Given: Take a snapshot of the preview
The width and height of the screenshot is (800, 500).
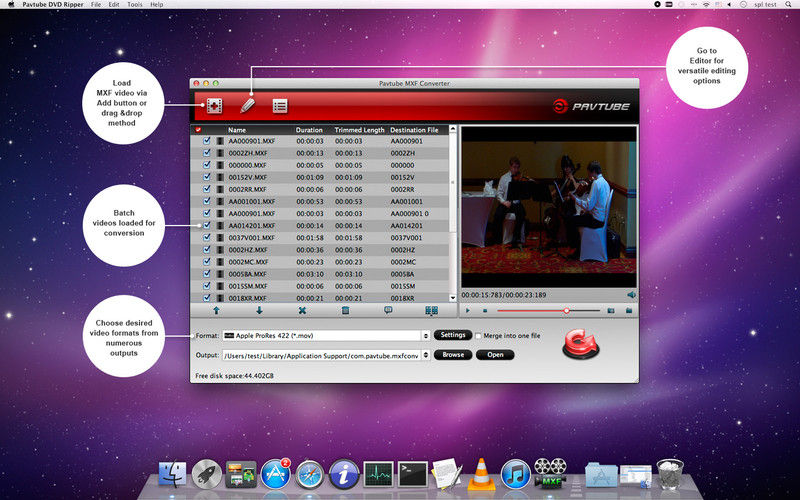Looking at the screenshot, I should (611, 310).
